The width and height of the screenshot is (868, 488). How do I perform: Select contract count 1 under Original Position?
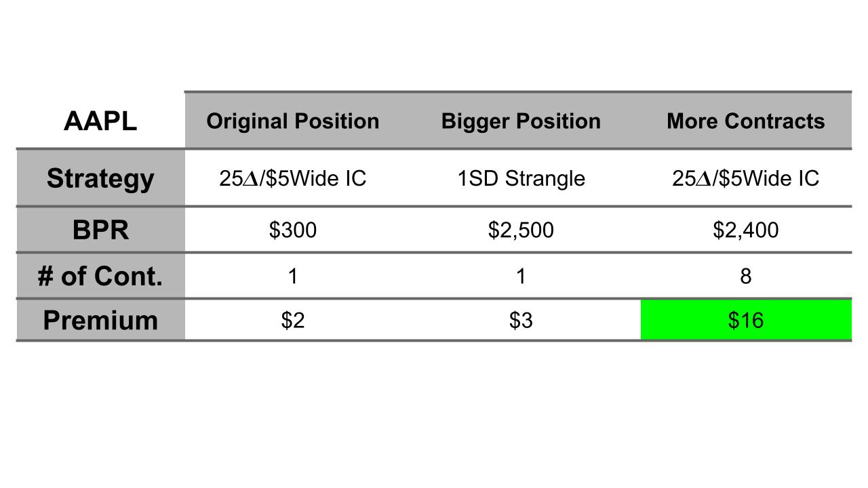[x=293, y=276]
